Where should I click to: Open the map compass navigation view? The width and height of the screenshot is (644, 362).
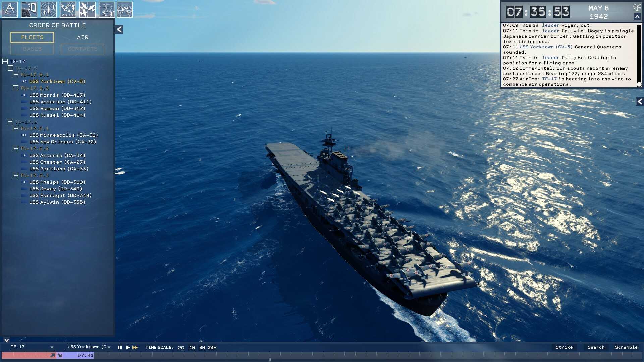click(9, 9)
